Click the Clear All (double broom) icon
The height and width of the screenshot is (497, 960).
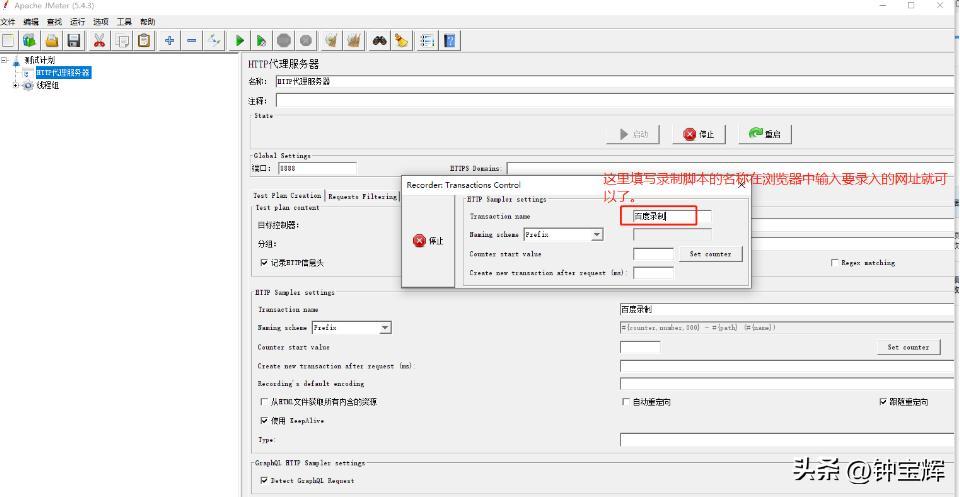(354, 40)
